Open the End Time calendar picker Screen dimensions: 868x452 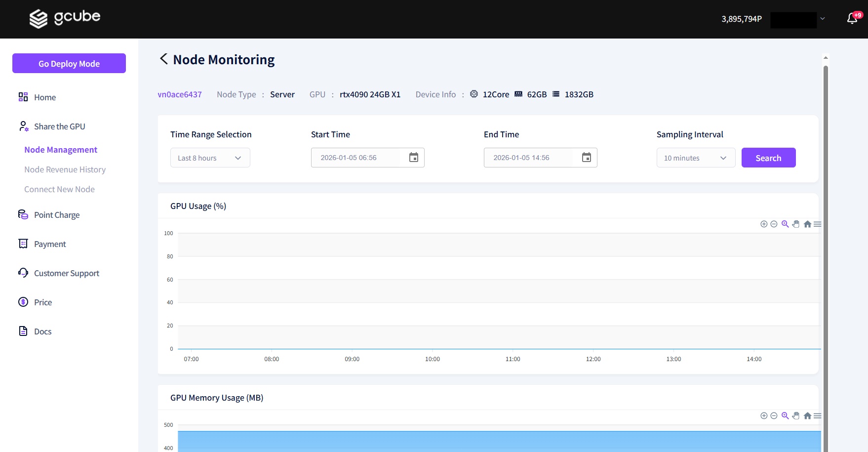point(587,158)
